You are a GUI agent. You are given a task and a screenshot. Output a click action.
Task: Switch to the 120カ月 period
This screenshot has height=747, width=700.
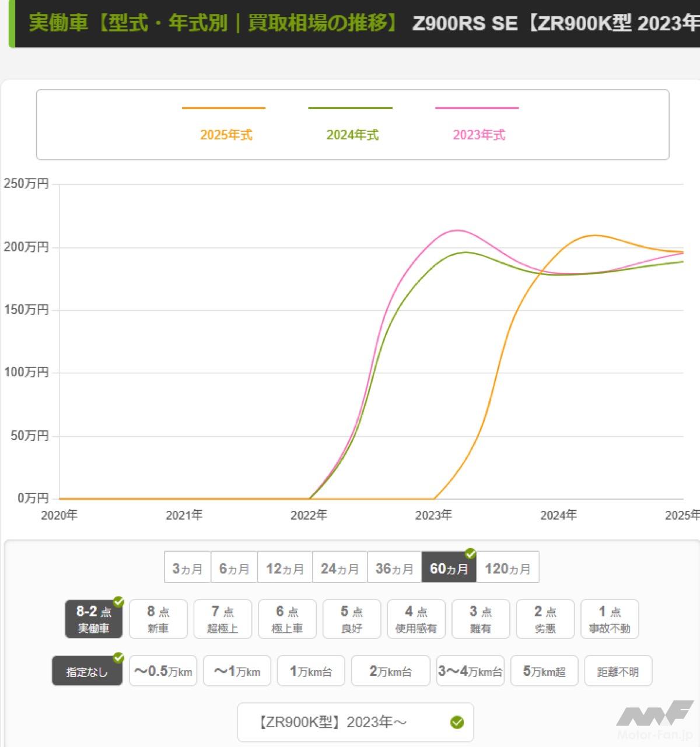508,568
